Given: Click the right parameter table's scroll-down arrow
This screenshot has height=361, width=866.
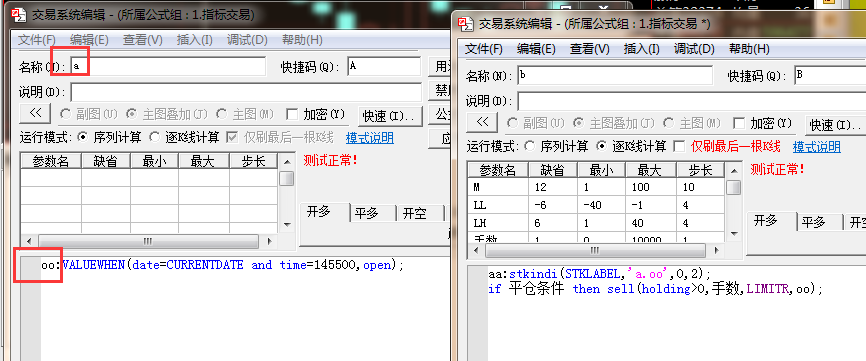Looking at the screenshot, I should tap(733, 233).
